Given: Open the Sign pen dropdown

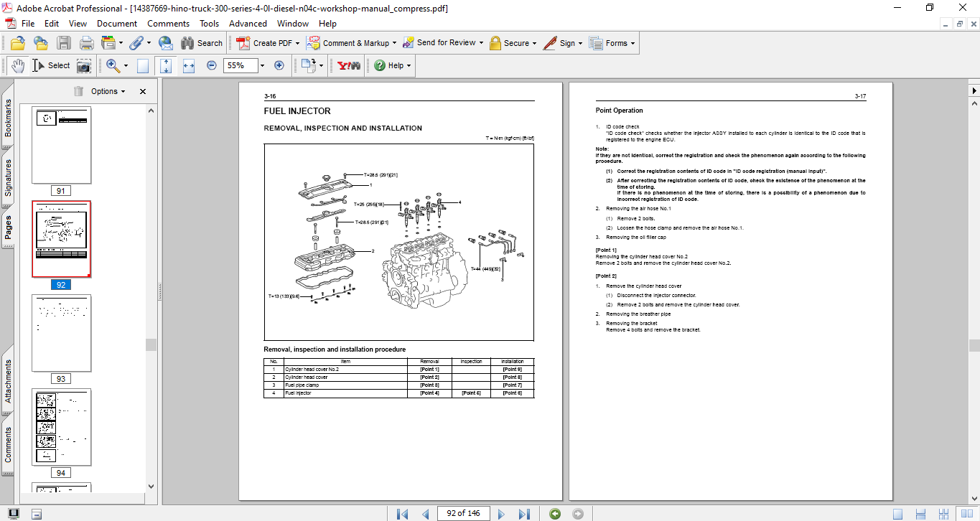Looking at the screenshot, I should pyautogui.click(x=564, y=43).
